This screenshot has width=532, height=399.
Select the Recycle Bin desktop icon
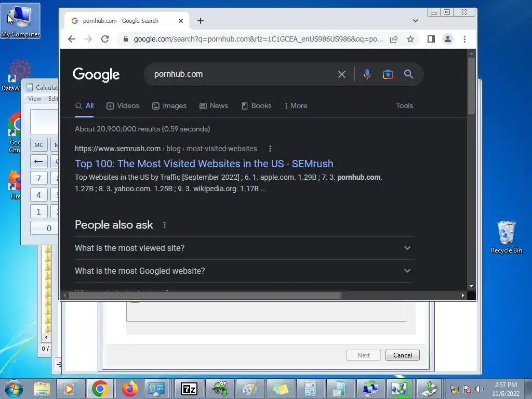(506, 237)
